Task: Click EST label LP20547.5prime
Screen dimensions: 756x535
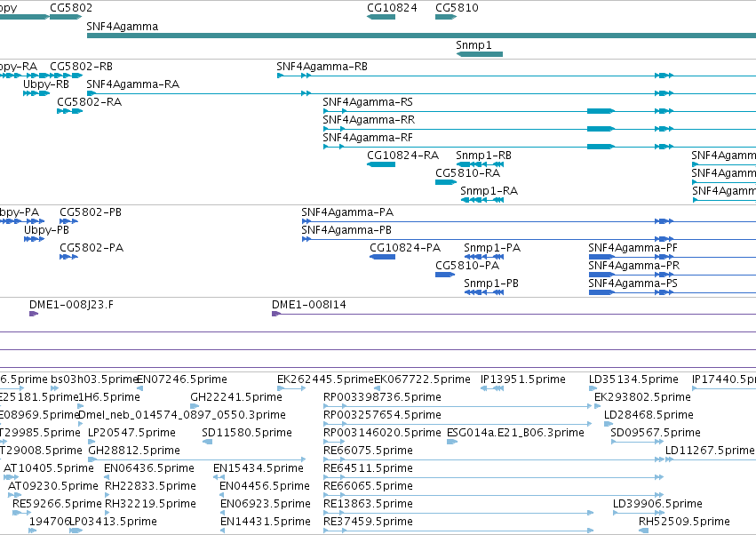Action: (x=131, y=433)
